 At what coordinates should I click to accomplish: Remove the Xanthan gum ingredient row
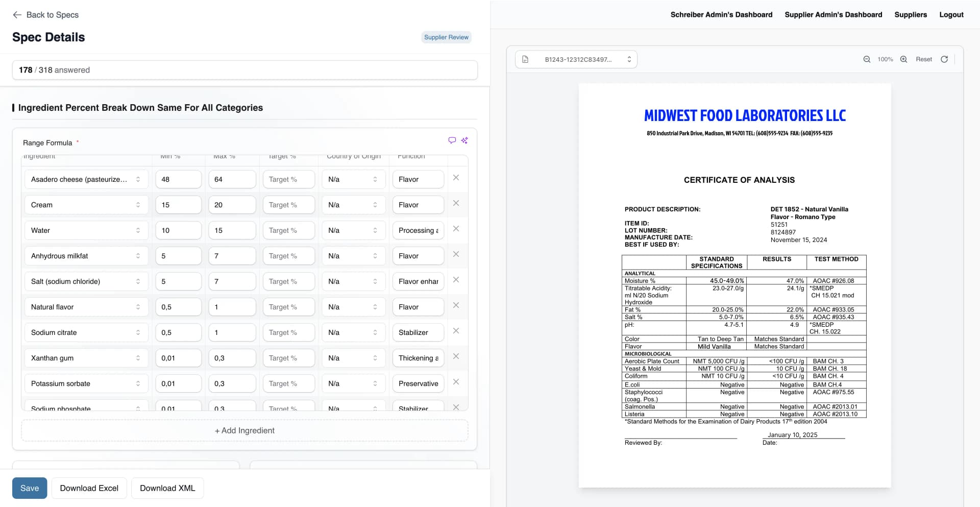click(456, 356)
